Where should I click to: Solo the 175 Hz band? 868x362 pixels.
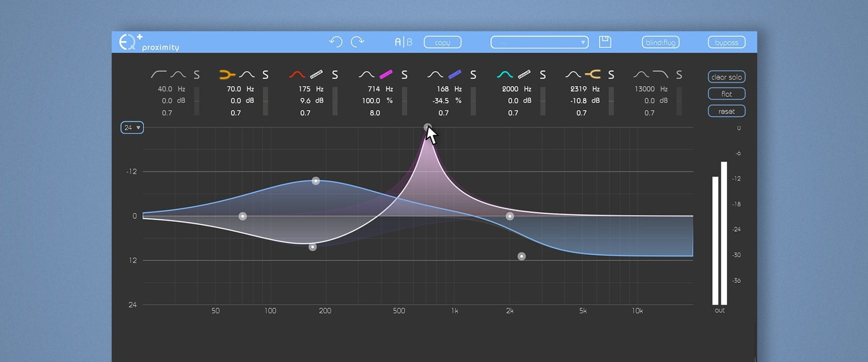[x=335, y=75]
